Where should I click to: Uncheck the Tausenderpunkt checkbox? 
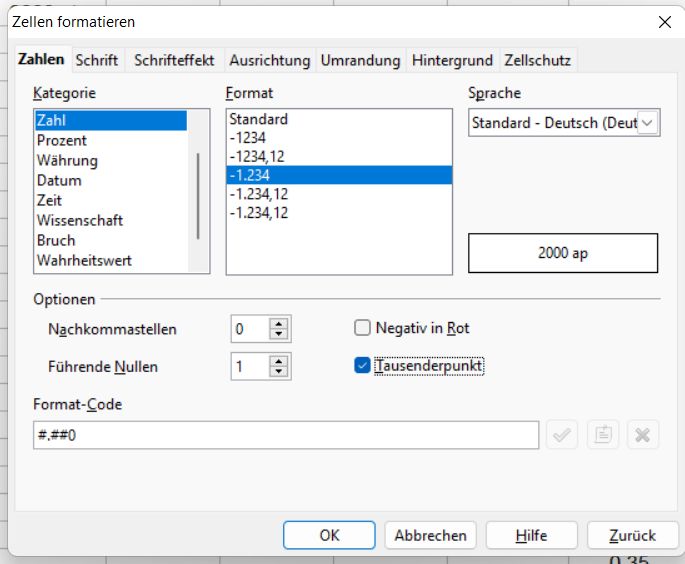pos(362,366)
